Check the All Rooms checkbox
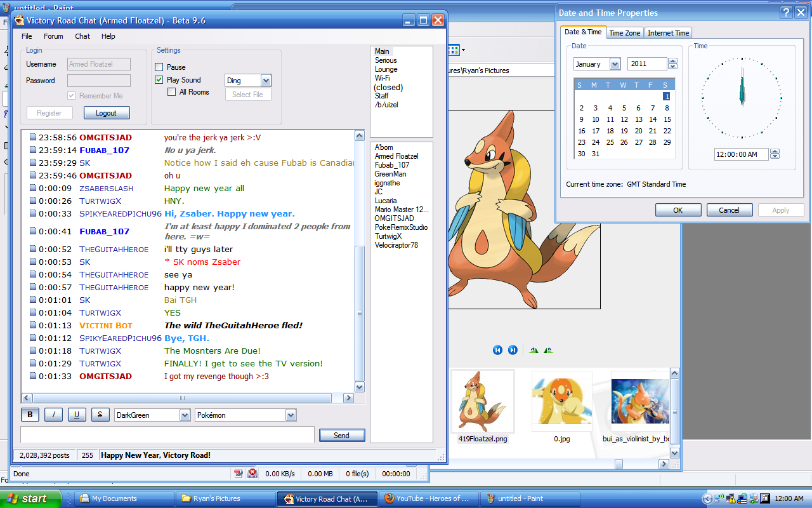The image size is (812, 508). pyautogui.click(x=172, y=92)
